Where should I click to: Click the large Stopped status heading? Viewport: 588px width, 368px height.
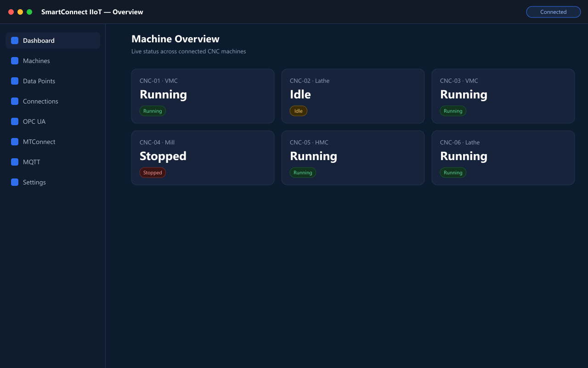pyautogui.click(x=163, y=156)
